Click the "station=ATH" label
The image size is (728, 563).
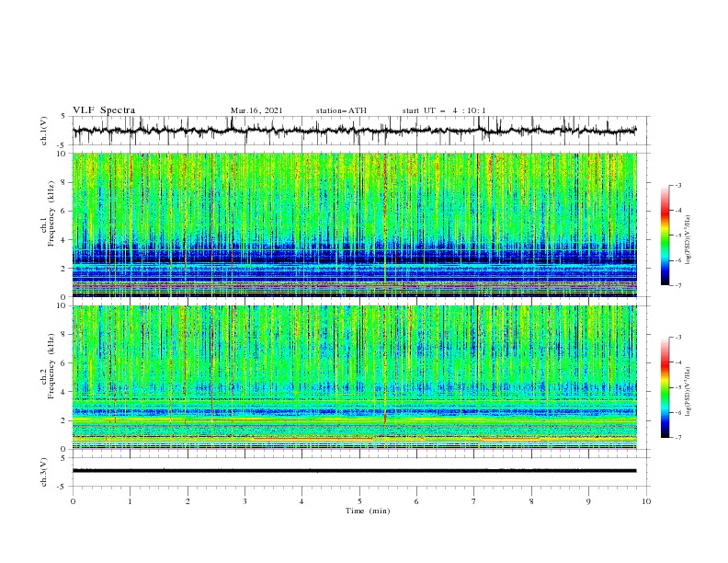341,110
